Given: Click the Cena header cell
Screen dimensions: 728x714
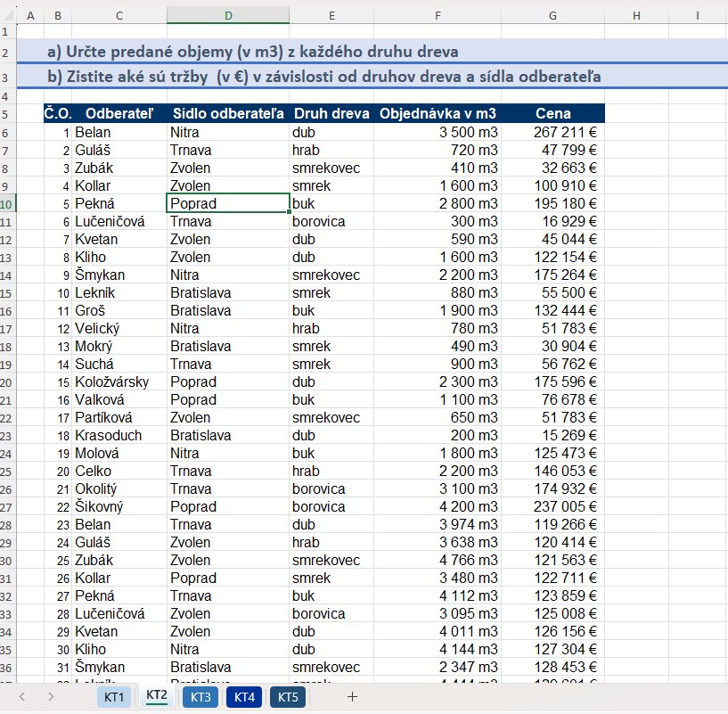Looking at the screenshot, I should coord(552,113).
